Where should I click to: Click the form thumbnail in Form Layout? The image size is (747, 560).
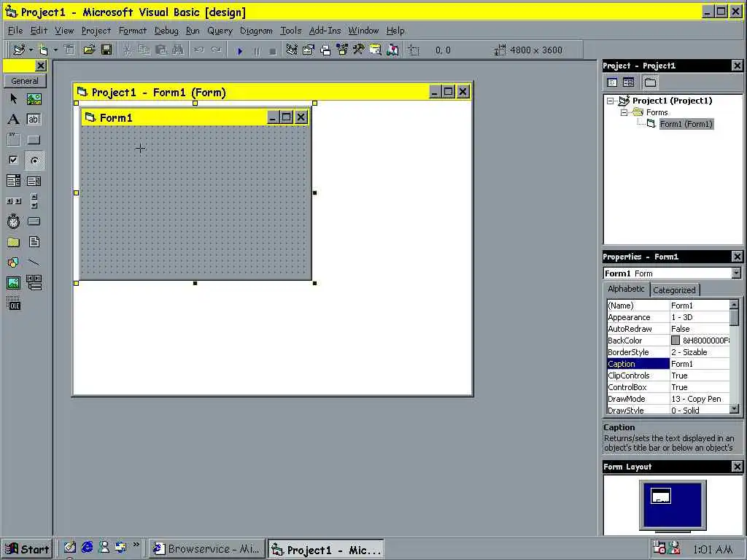(x=661, y=496)
